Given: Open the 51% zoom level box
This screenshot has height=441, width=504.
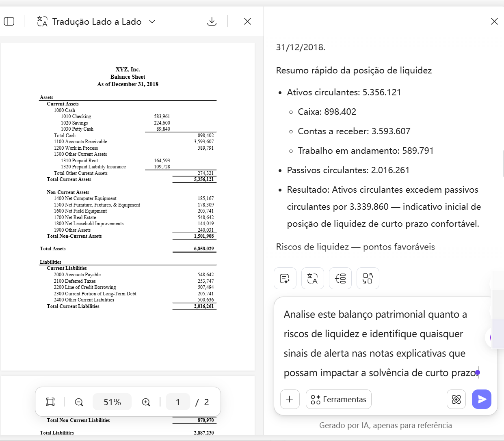Looking at the screenshot, I should point(112,402).
